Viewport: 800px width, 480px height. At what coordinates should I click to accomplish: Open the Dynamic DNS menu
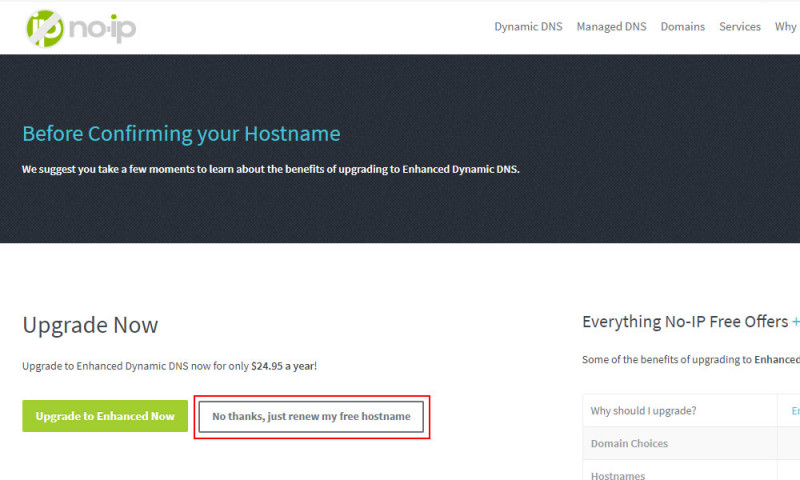[528, 27]
